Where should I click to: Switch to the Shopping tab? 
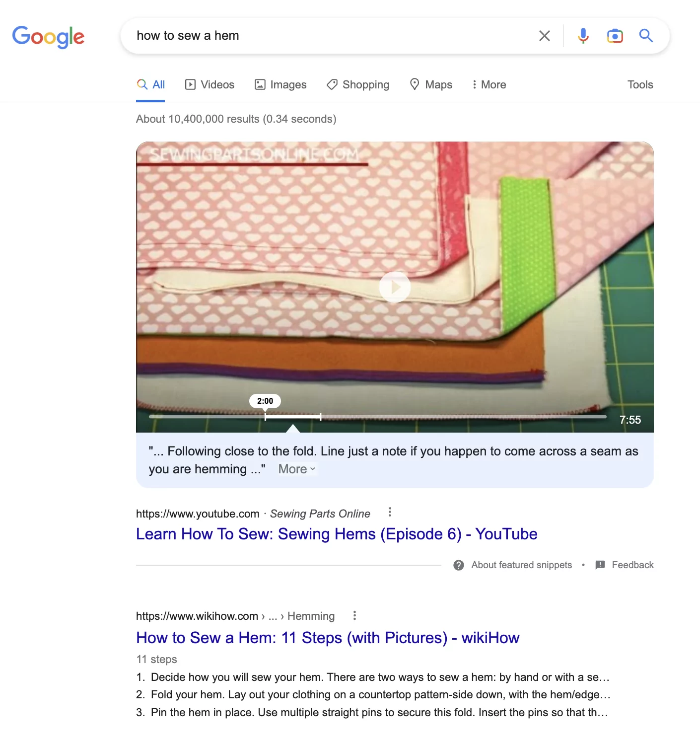[357, 84]
